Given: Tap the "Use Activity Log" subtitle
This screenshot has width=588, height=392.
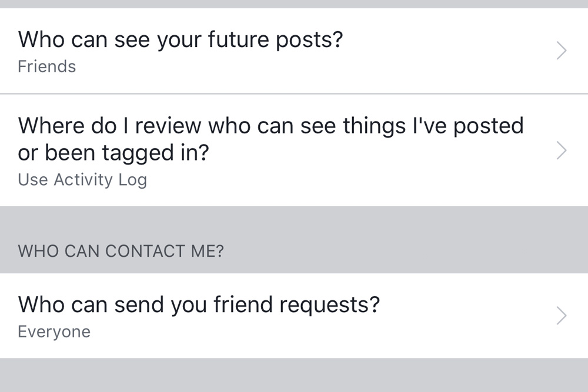Looking at the screenshot, I should [82, 180].
